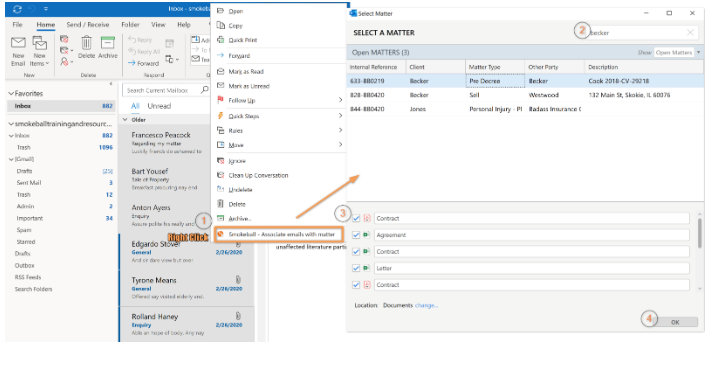Screen dimensions: 713x370
Task: Open the Sent Mail folder
Action: pyautogui.click(x=29, y=183)
